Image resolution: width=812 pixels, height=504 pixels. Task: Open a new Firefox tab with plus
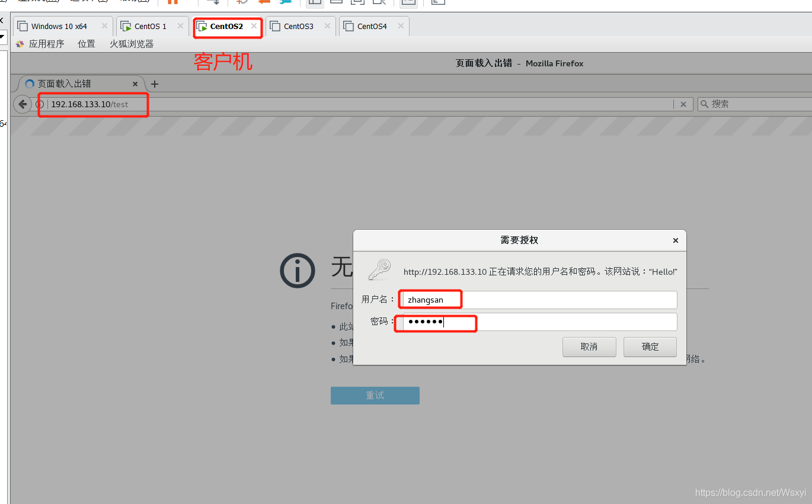click(x=155, y=84)
